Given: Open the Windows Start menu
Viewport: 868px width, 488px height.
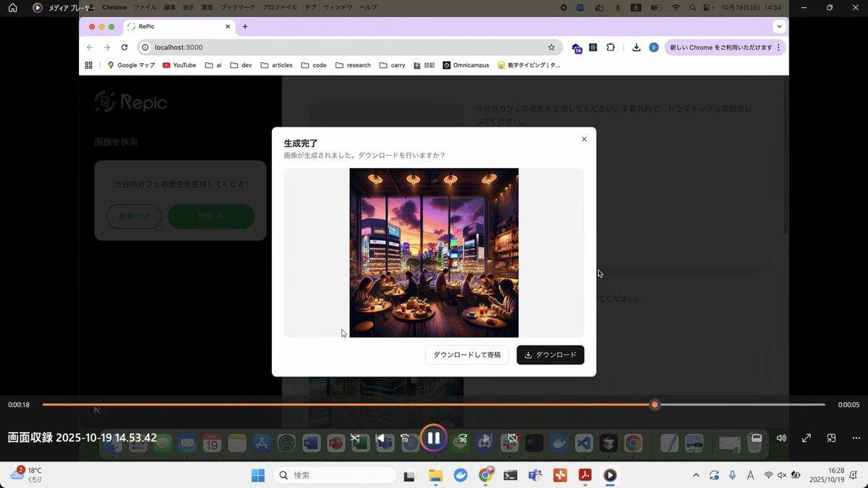Looking at the screenshot, I should [258, 475].
